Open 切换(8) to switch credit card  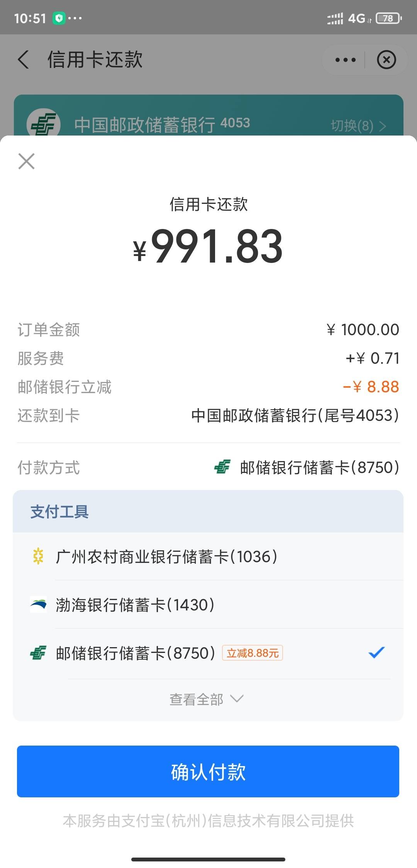(358, 125)
